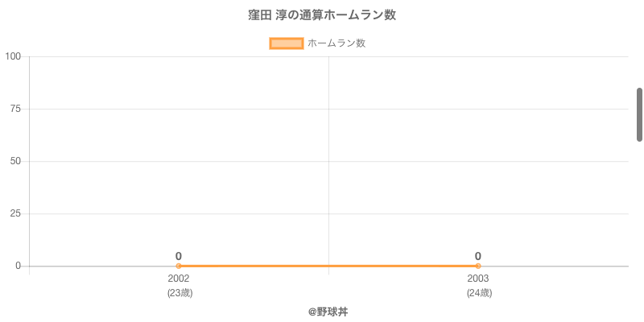This screenshot has height=322, width=644.
Task: Click the 2003 data point marker
Action: point(478,266)
